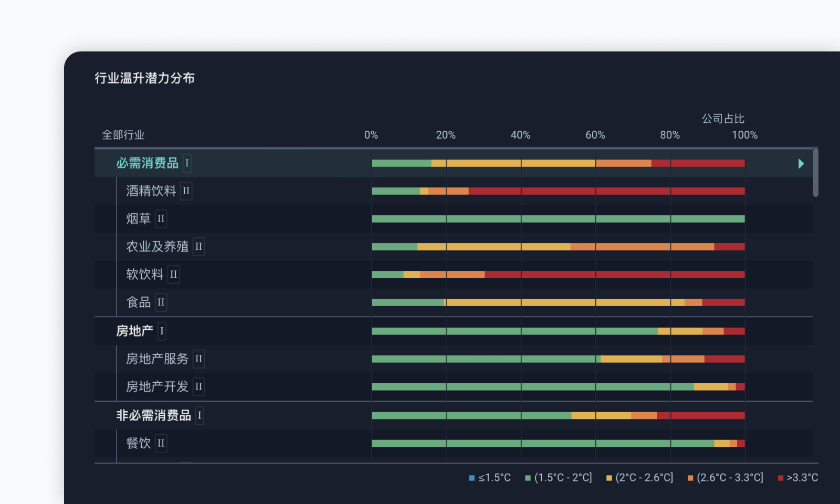Click the level II badge beside 餐饮

point(161,444)
